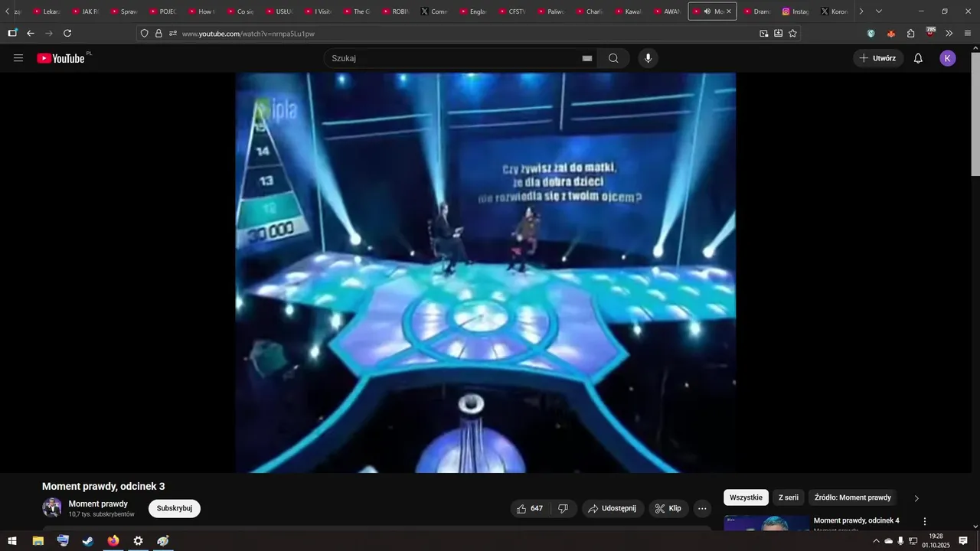Expand Utwórz create menu
Viewport: 980px width, 551px height.
(x=878, y=58)
